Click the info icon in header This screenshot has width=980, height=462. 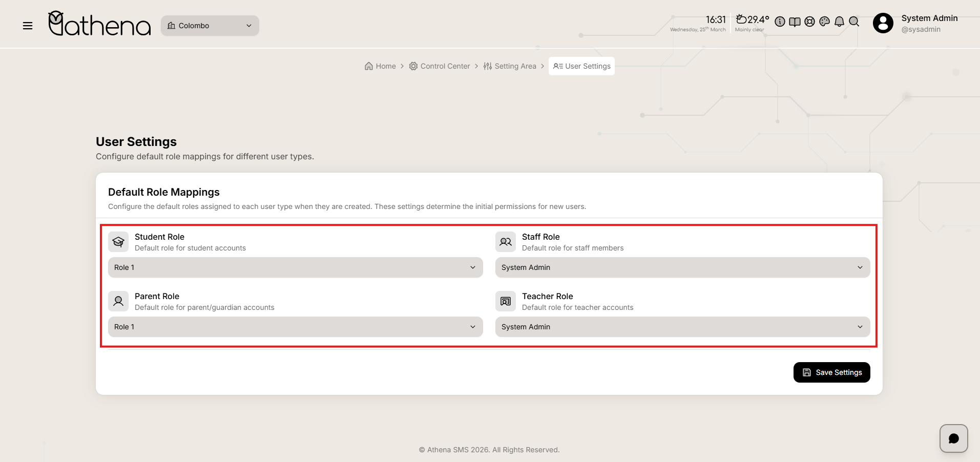[x=780, y=22]
